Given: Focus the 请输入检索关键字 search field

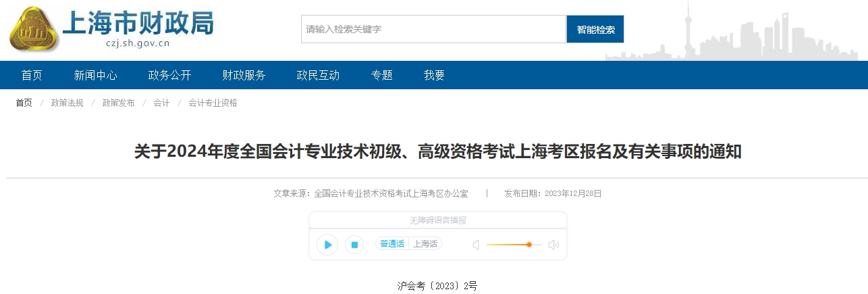Looking at the screenshot, I should pos(433,29).
